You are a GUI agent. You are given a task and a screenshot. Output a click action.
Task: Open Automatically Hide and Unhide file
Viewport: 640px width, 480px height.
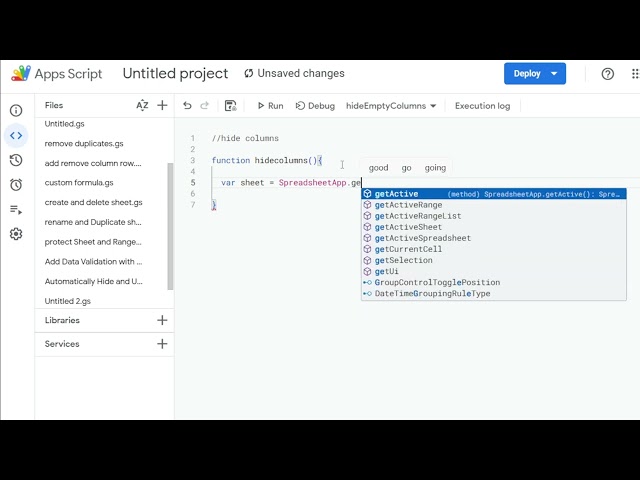[93, 281]
